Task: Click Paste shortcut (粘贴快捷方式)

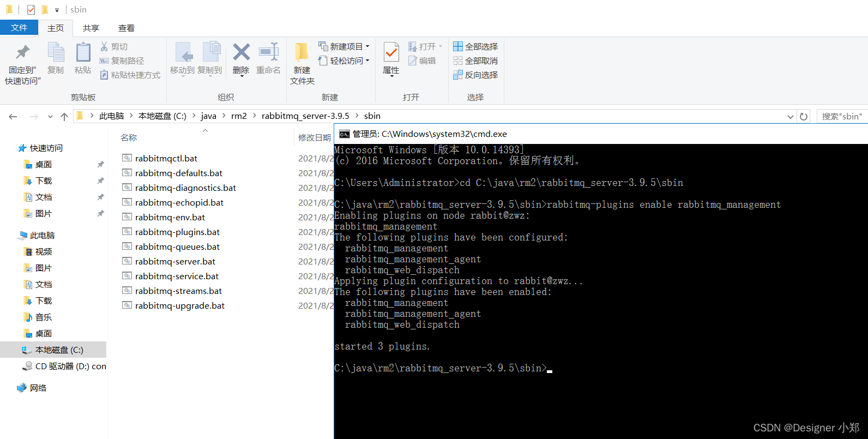Action: tap(130, 75)
